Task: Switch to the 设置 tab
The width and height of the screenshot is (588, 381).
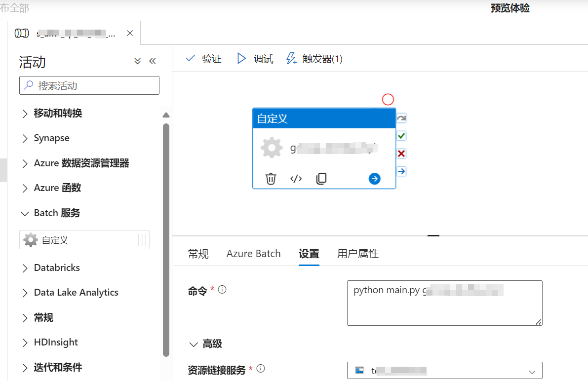Action: (x=309, y=254)
